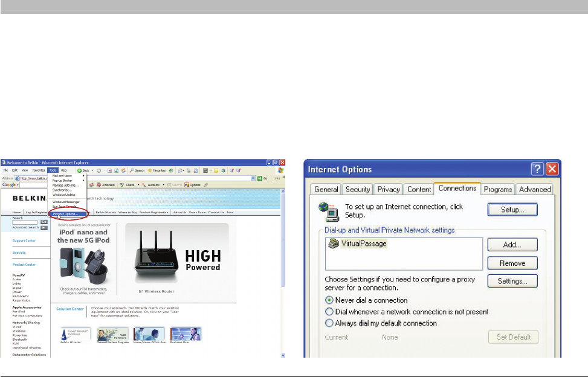Screen dimensions: 588x377
Task: Click the Belkin site search input field
Action: [25, 222]
